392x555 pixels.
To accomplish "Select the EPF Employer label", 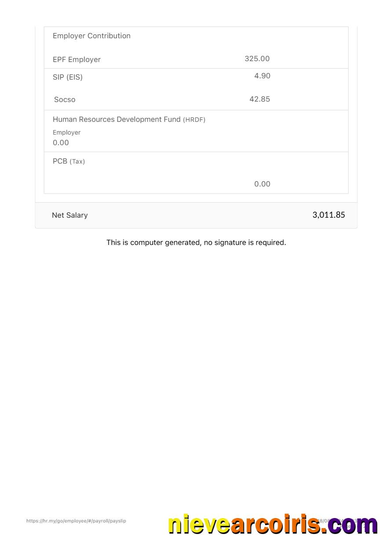I will [x=76, y=60].
